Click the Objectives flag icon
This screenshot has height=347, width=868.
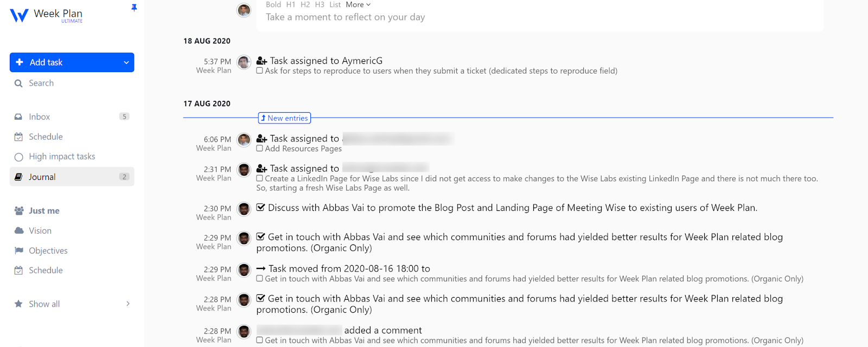coord(18,250)
